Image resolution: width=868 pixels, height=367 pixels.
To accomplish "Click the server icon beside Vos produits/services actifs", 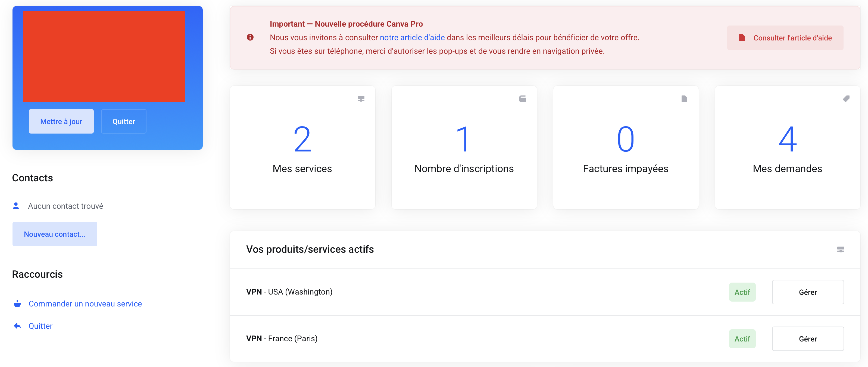I will pos(840,249).
